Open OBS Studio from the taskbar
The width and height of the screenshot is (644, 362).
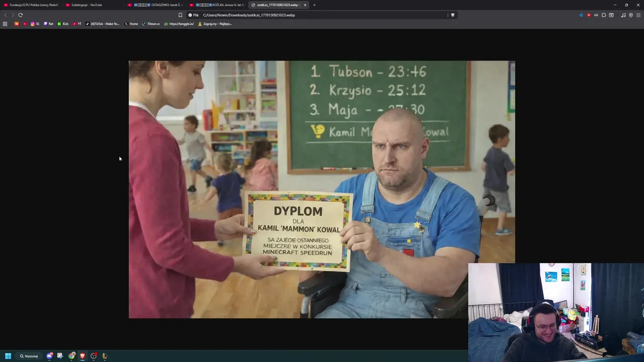[94, 356]
